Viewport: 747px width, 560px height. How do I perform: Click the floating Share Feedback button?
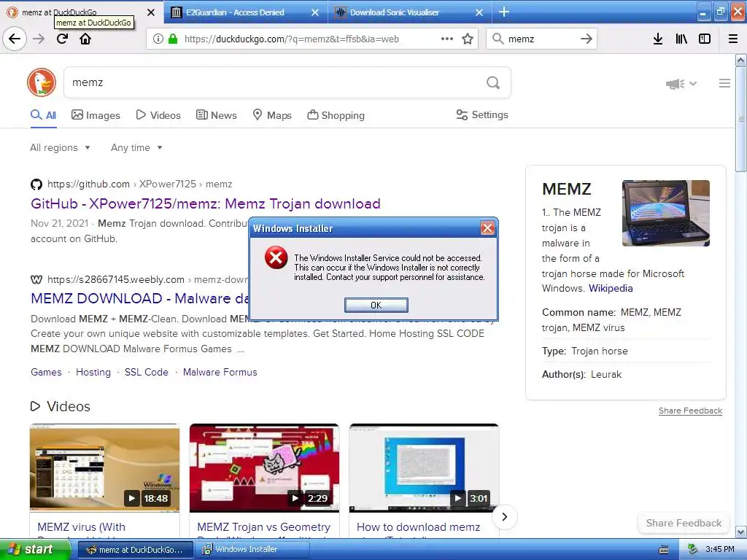click(684, 523)
